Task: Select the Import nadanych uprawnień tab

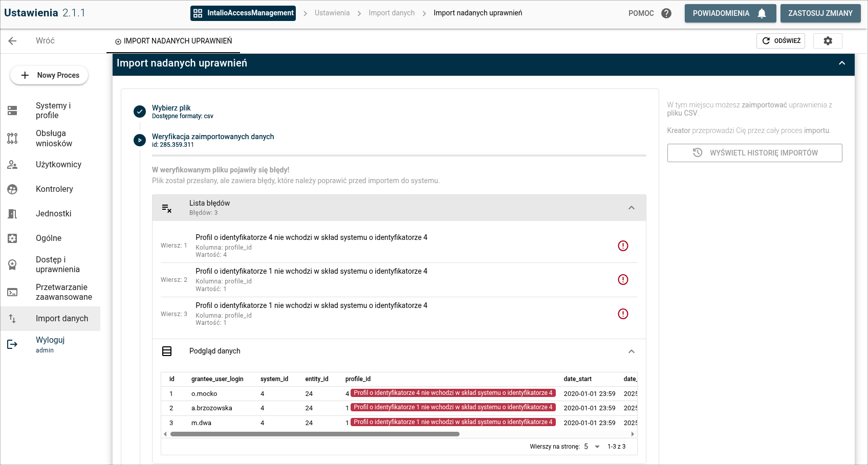Action: (x=173, y=41)
